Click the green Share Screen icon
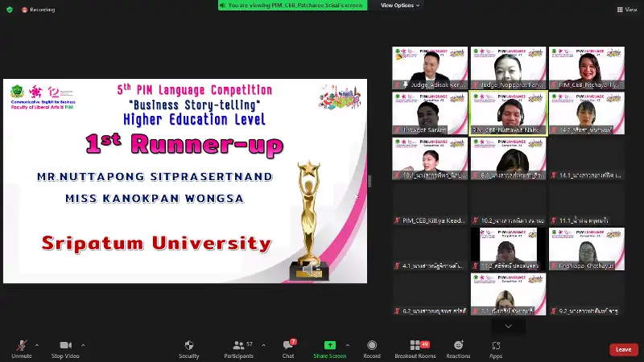The width and height of the screenshot is (644, 362). (x=329, y=345)
